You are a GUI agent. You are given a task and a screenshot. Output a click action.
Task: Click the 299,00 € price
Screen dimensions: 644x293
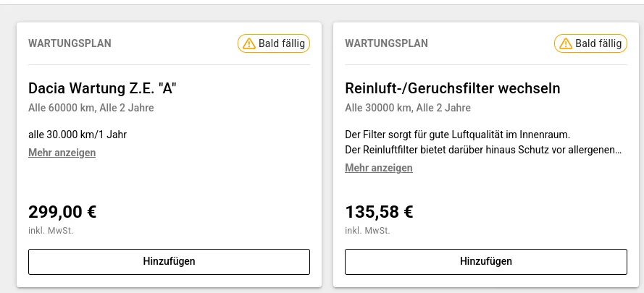coord(62,212)
